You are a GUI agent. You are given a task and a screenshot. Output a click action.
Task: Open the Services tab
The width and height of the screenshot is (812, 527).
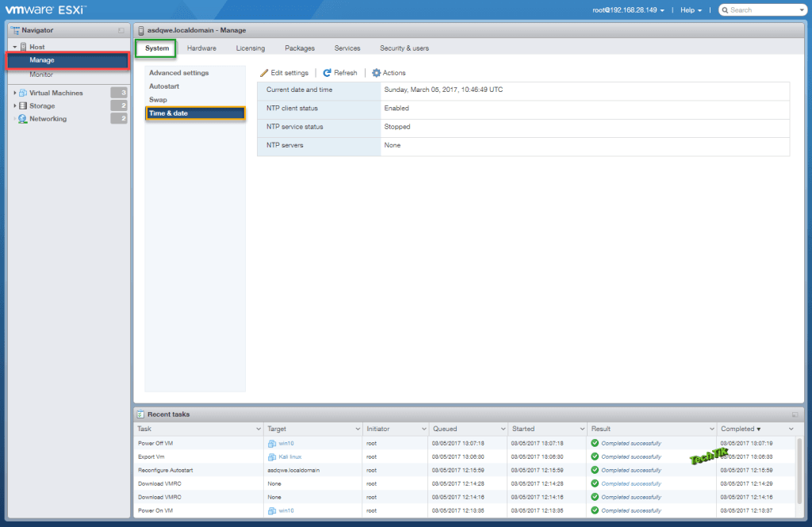point(347,48)
